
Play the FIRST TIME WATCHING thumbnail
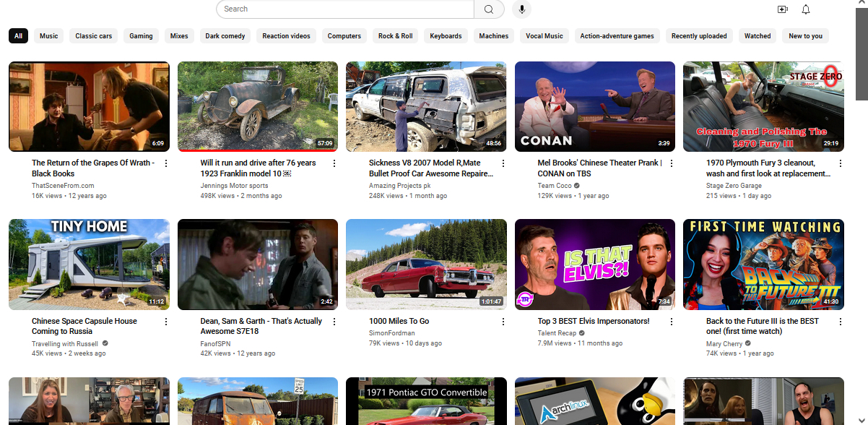[x=763, y=265]
